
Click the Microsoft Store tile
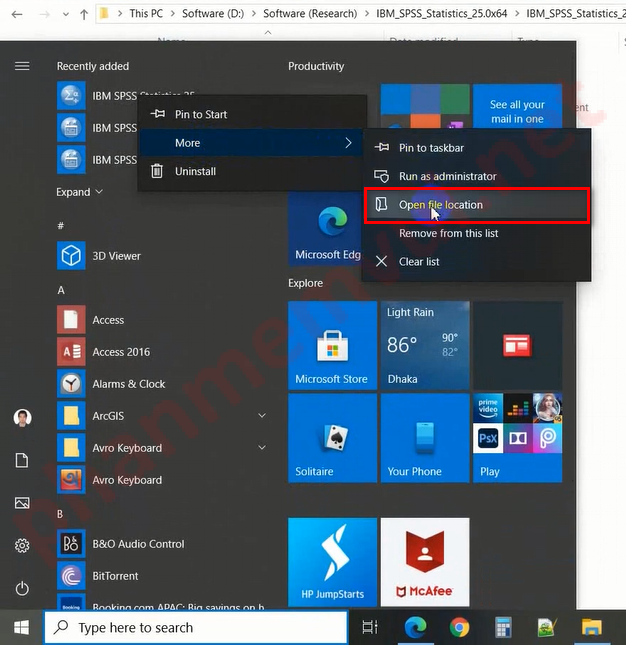click(x=331, y=345)
